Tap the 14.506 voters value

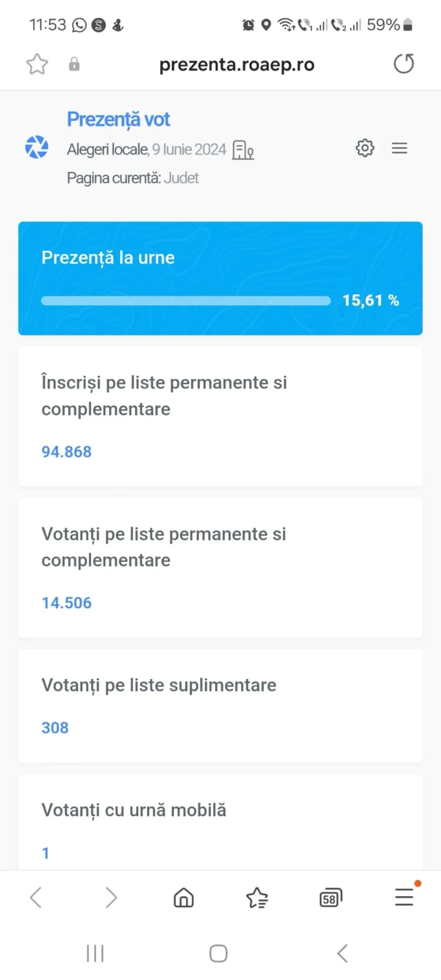[67, 603]
